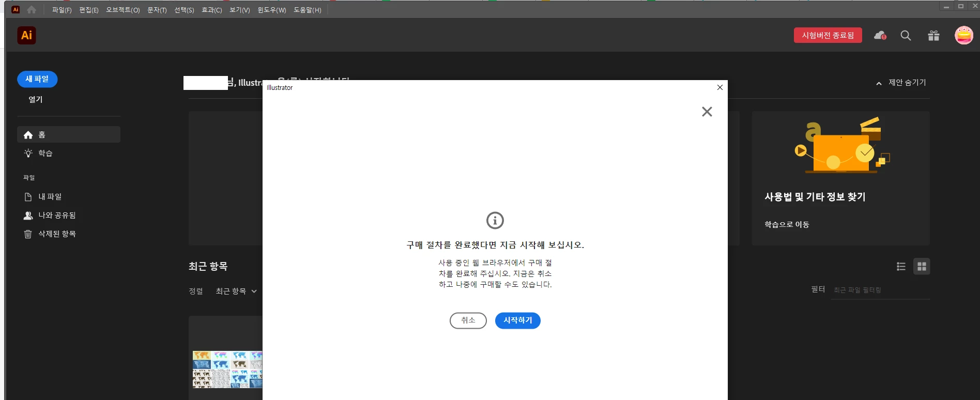Close dialog with large X icon

[707, 112]
